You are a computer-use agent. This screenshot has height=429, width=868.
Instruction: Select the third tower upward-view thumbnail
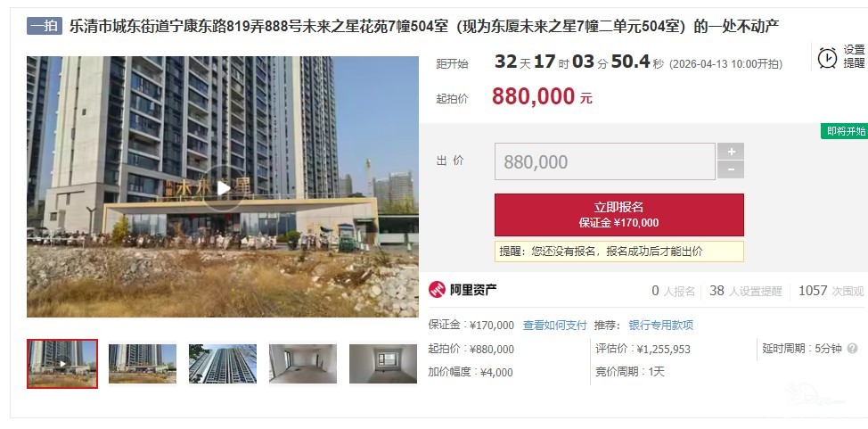[x=223, y=364]
